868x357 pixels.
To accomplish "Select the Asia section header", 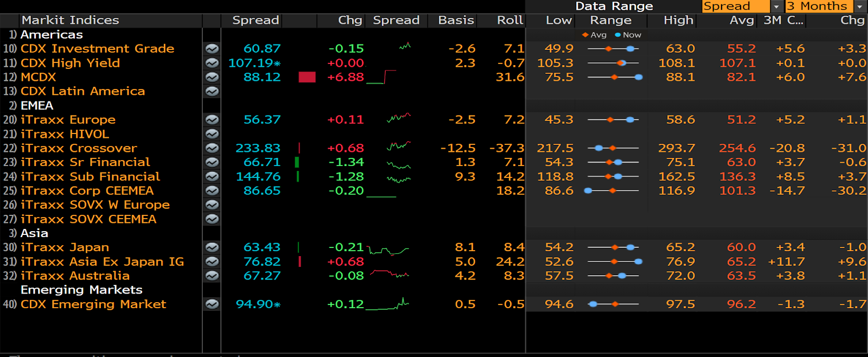I will [34, 233].
